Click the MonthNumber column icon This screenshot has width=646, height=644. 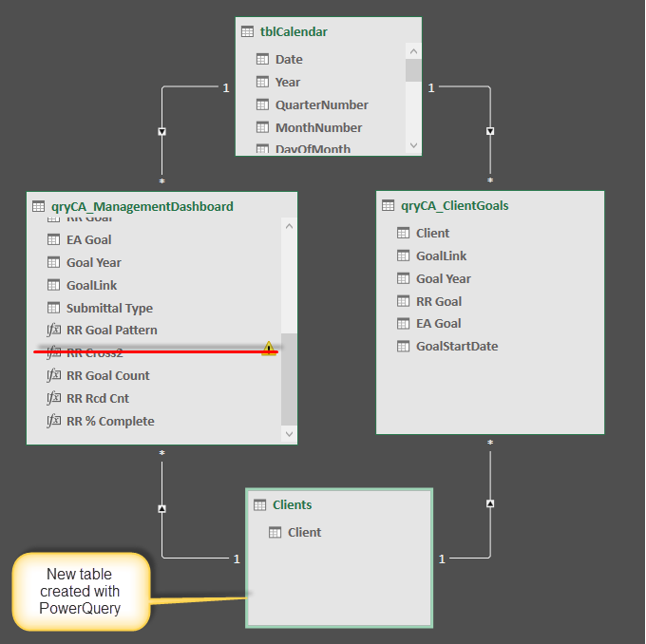(x=262, y=127)
